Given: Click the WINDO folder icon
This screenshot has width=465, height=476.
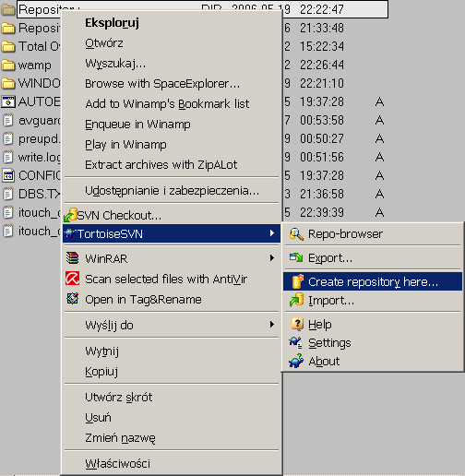Looking at the screenshot, I should (x=8, y=83).
